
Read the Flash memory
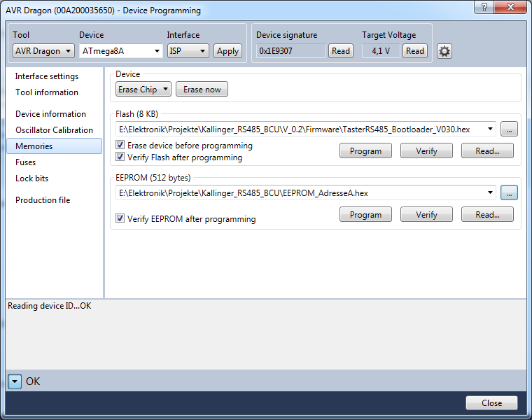pos(488,151)
